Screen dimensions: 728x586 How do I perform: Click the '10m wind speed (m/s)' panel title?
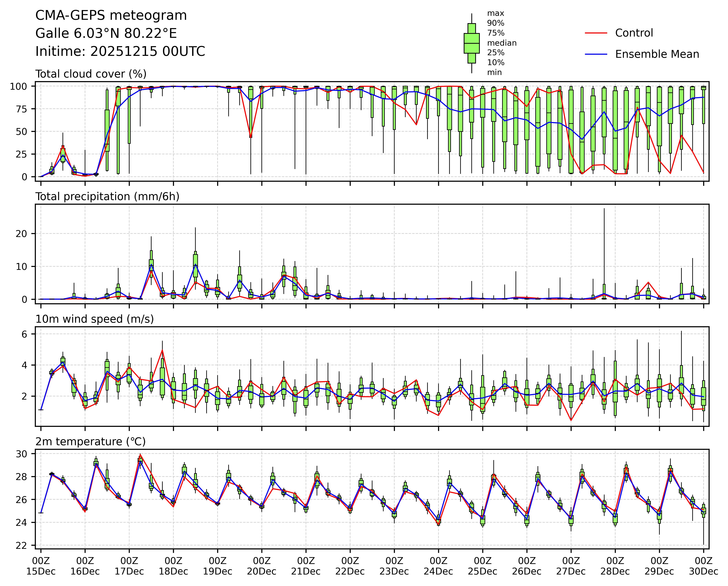click(95, 319)
